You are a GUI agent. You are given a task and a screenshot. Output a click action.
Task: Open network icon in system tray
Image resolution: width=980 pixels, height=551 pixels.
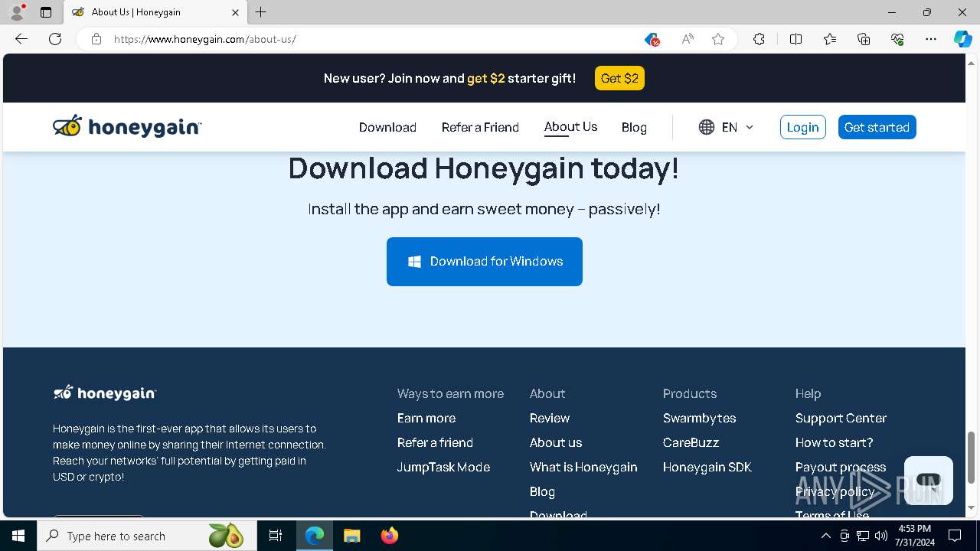tap(863, 536)
